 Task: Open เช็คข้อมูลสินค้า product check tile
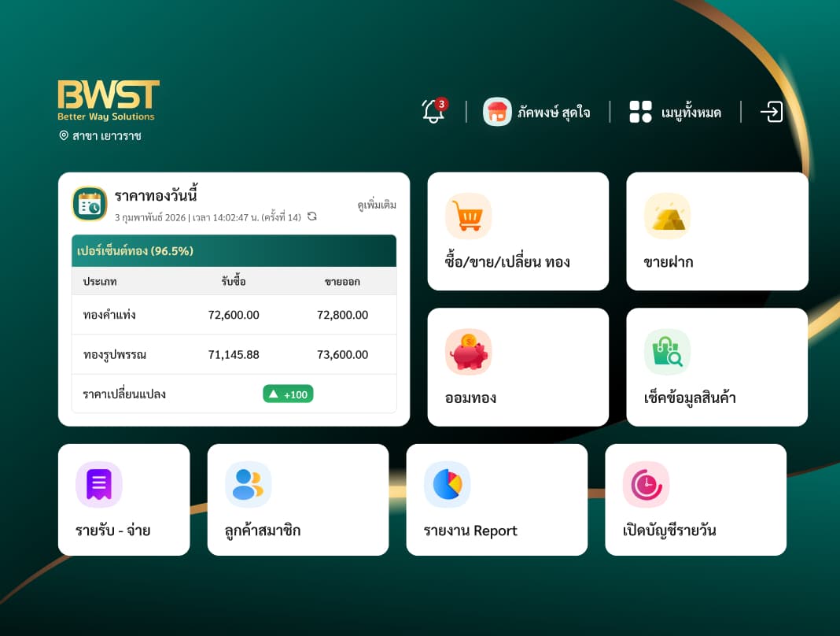[717, 367]
